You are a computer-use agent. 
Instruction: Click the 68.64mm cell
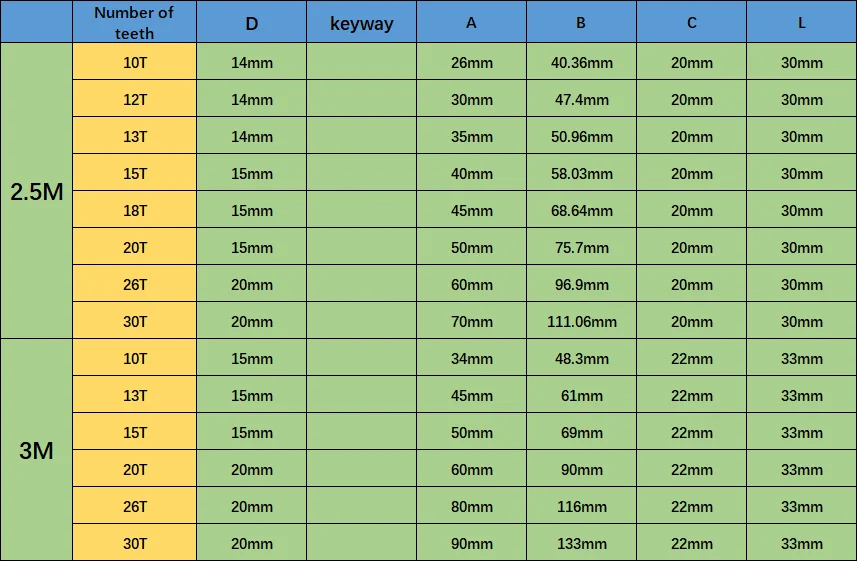coord(582,210)
